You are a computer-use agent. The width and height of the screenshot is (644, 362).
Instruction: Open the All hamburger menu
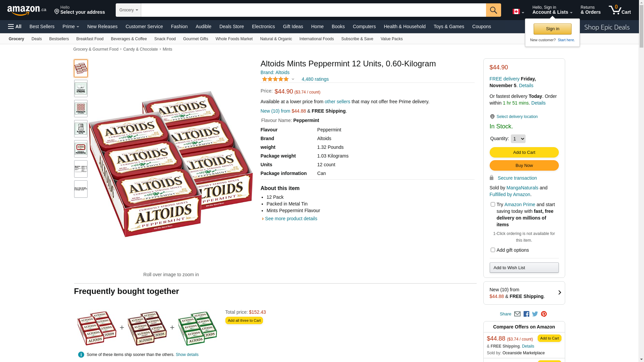tap(15, 26)
